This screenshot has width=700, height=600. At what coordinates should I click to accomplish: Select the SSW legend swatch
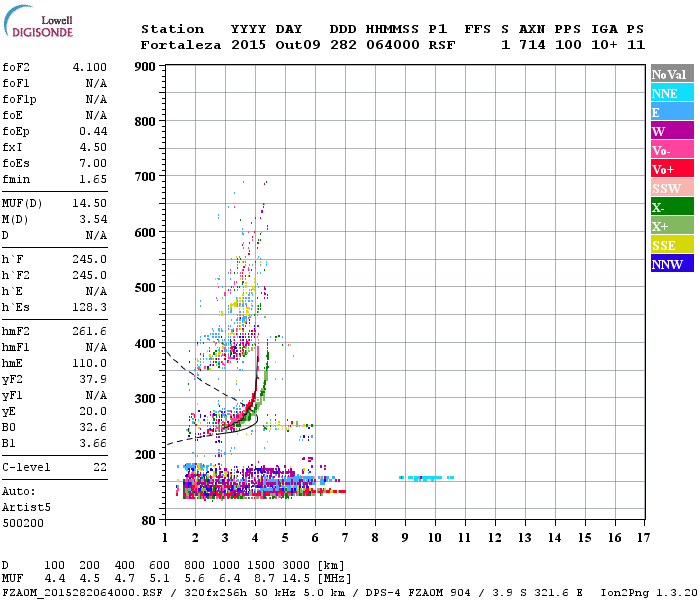pos(672,188)
